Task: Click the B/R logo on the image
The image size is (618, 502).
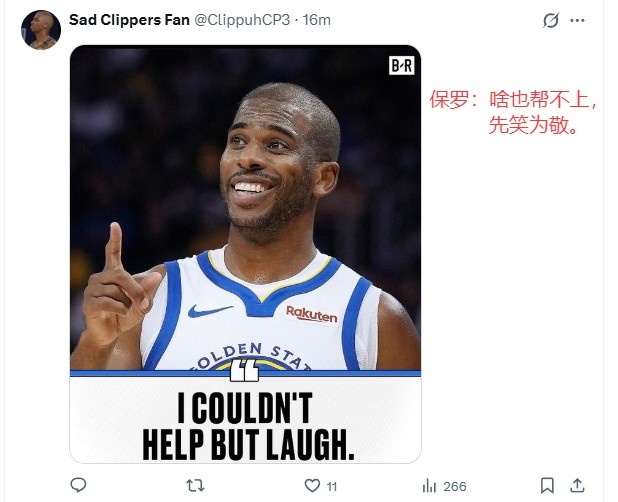Action: pos(402,65)
